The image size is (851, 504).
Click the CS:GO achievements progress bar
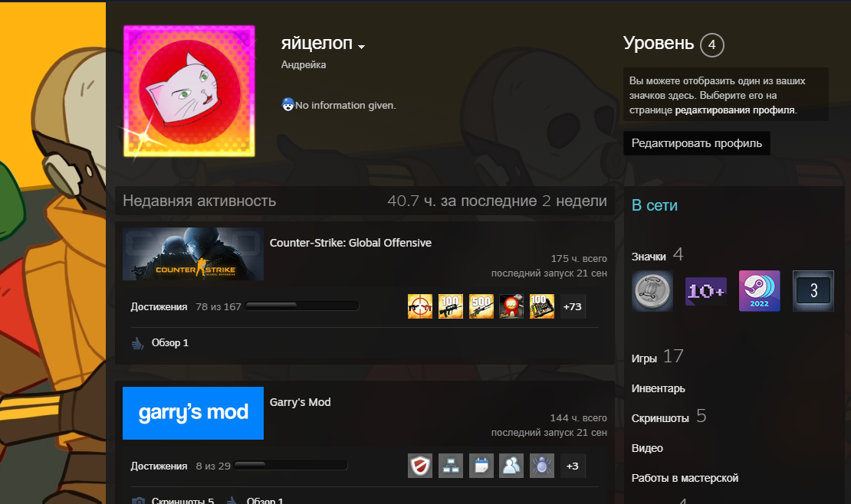pyautogui.click(x=302, y=306)
